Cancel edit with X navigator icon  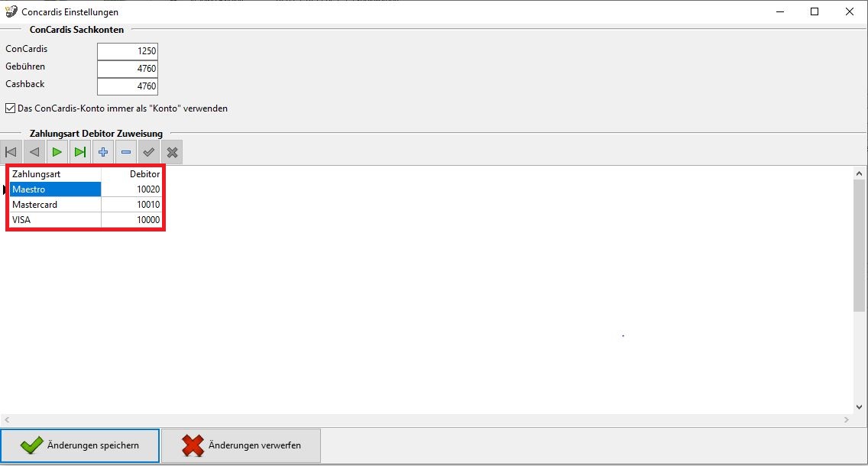[172, 152]
